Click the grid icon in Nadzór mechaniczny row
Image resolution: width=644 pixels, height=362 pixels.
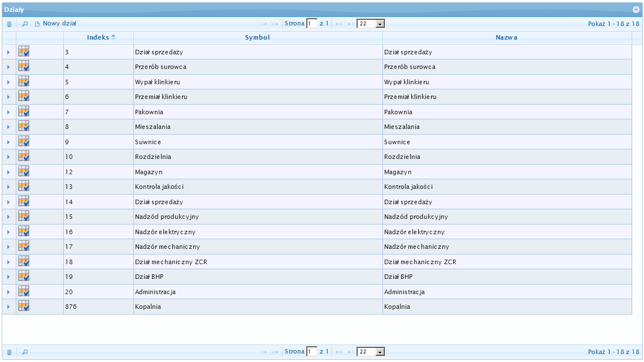(x=24, y=247)
